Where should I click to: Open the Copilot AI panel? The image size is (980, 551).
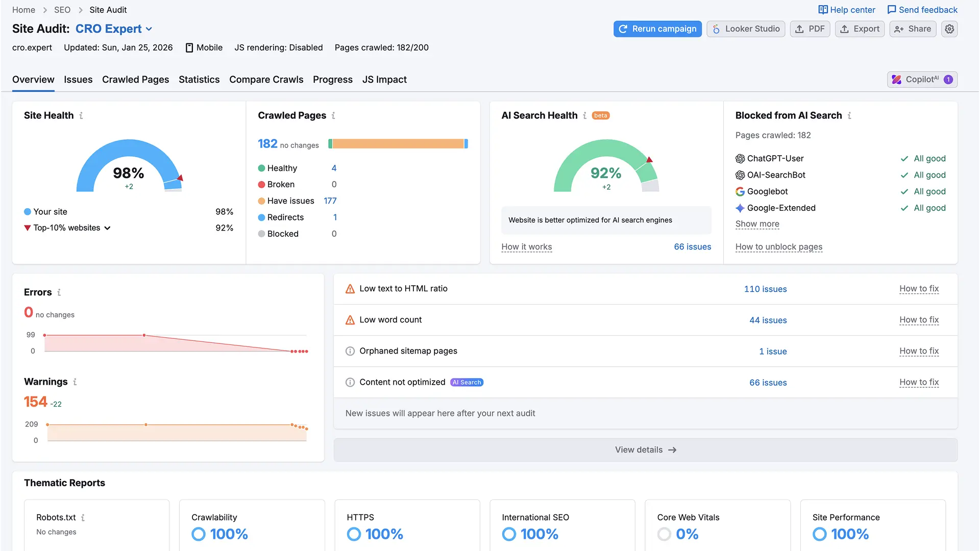(x=922, y=79)
